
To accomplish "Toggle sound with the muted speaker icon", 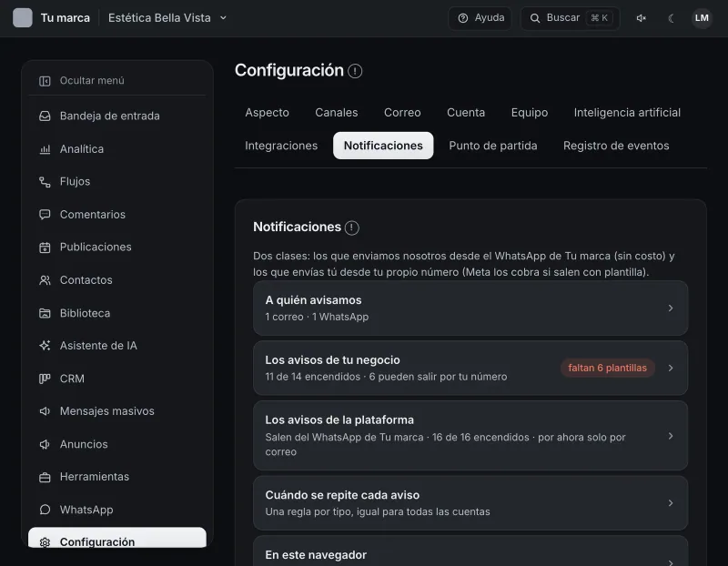I will [642, 18].
